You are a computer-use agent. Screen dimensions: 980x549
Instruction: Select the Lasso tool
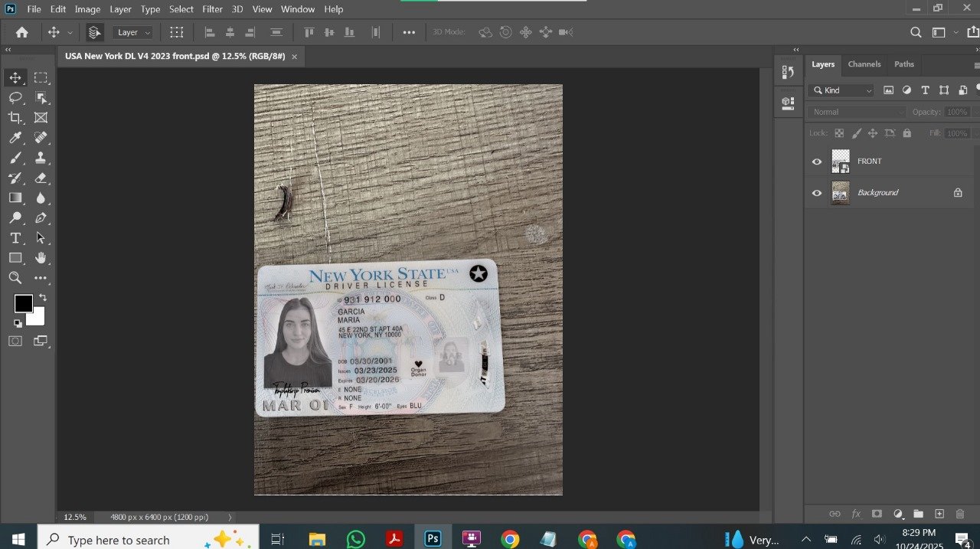[15, 98]
